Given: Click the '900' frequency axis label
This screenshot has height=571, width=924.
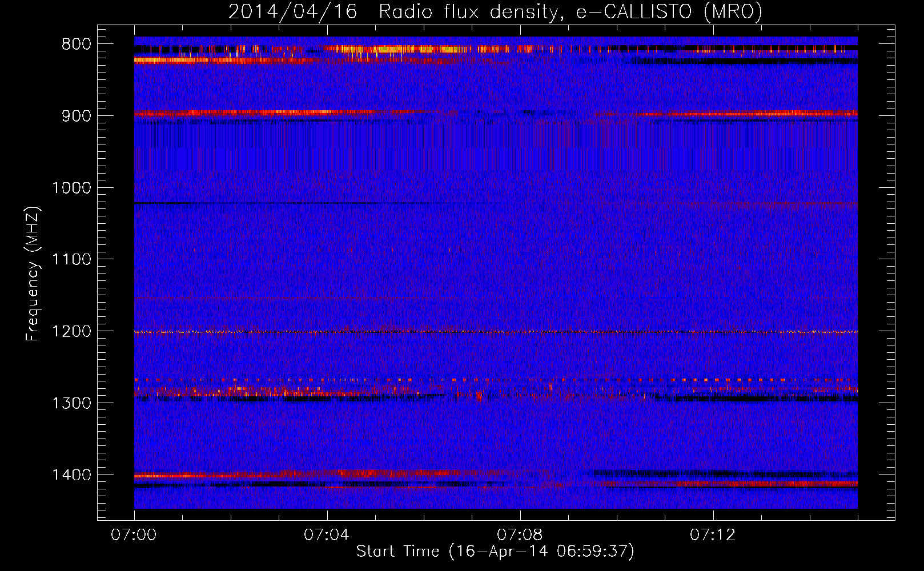Looking at the screenshot, I should tap(77, 116).
